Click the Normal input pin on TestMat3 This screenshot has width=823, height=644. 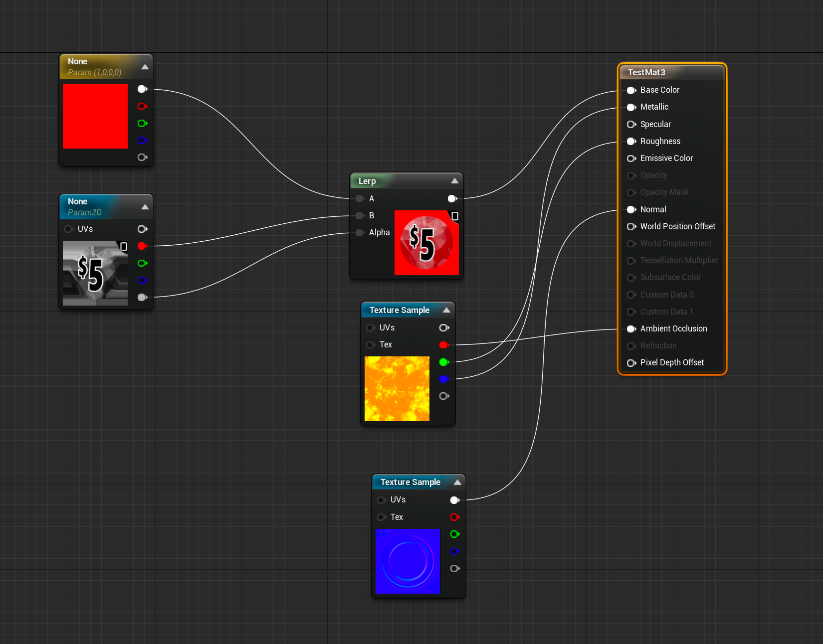pos(631,209)
